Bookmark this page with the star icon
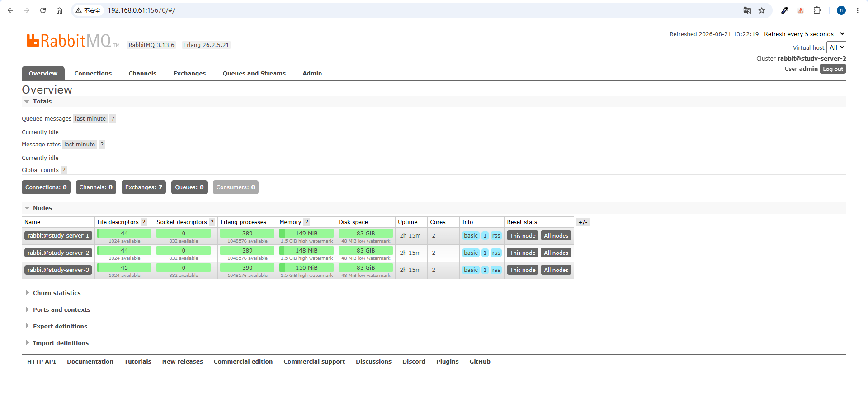This screenshot has height=393, width=868. (x=762, y=10)
